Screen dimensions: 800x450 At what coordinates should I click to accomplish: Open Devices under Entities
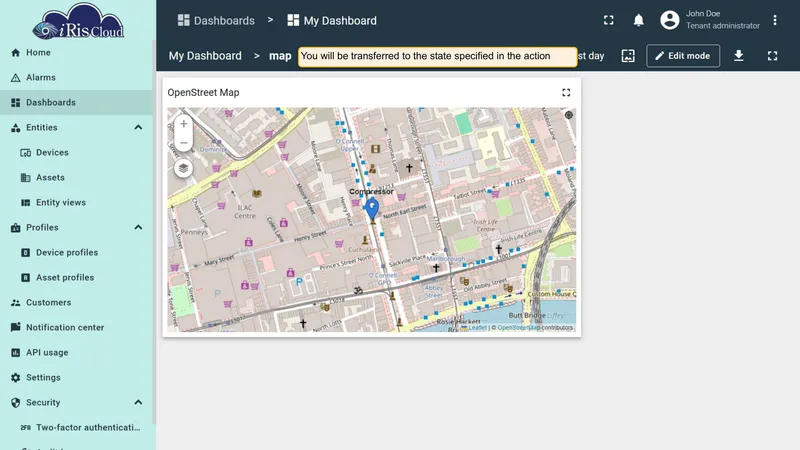click(77, 153)
